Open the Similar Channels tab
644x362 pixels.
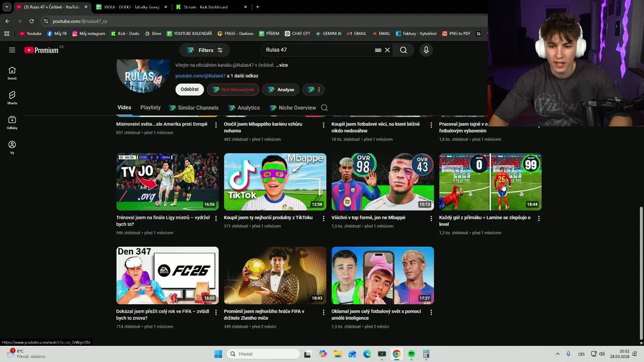(x=194, y=108)
